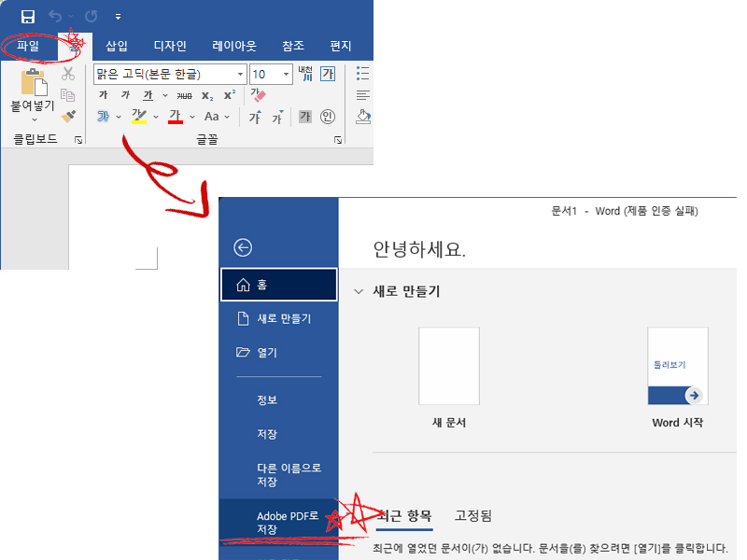The image size is (747, 560).
Task: Click the Increase Font Size icon
Action: pyautogui.click(x=255, y=117)
